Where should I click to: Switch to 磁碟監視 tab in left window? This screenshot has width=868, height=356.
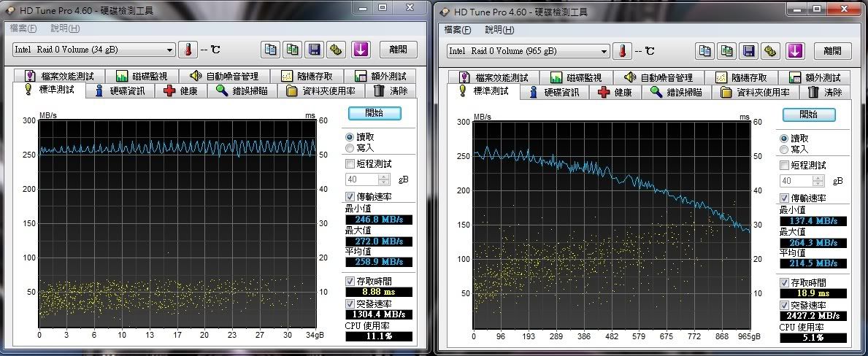pos(142,77)
